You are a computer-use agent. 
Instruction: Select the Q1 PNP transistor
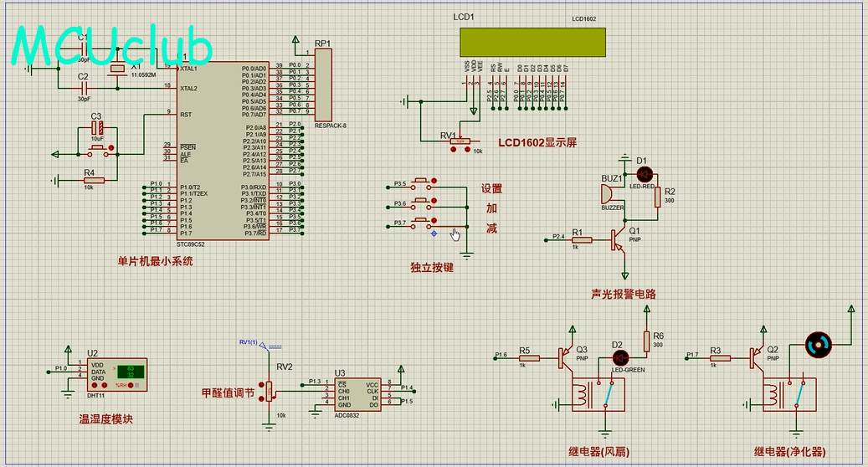[x=619, y=240]
